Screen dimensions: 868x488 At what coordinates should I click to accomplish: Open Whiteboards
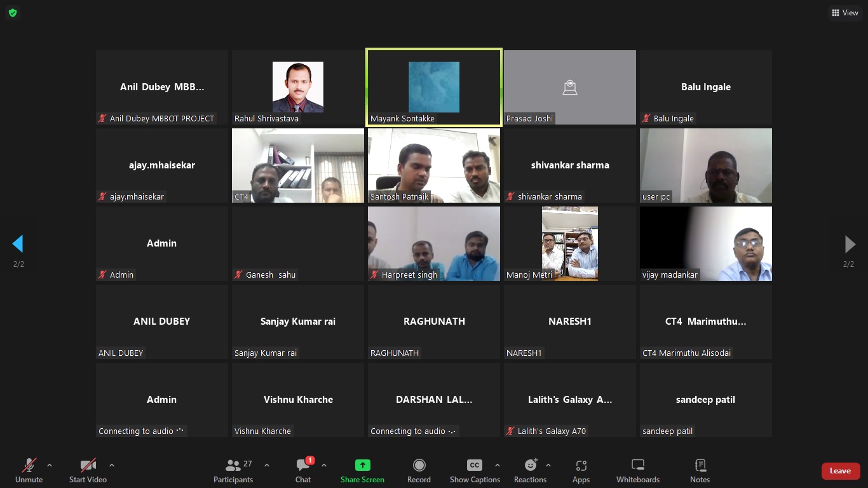(x=637, y=471)
